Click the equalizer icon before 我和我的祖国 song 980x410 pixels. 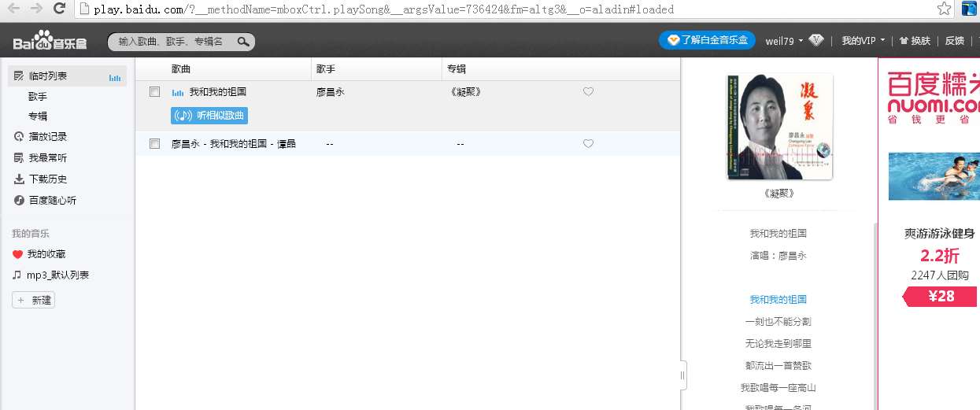point(178,93)
